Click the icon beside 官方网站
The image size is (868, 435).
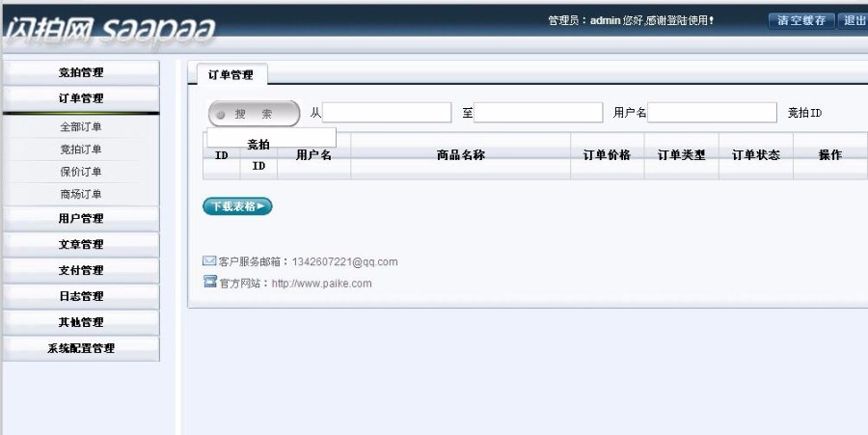(210, 282)
